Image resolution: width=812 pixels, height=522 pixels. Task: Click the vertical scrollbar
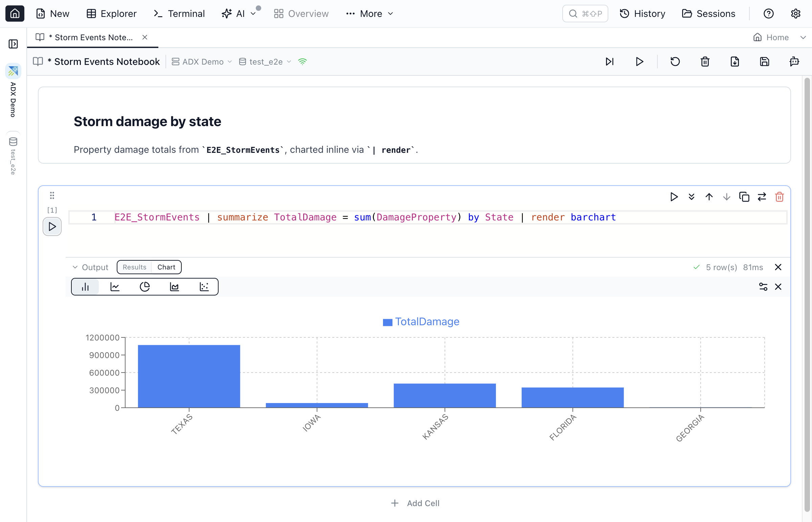[x=807, y=295]
